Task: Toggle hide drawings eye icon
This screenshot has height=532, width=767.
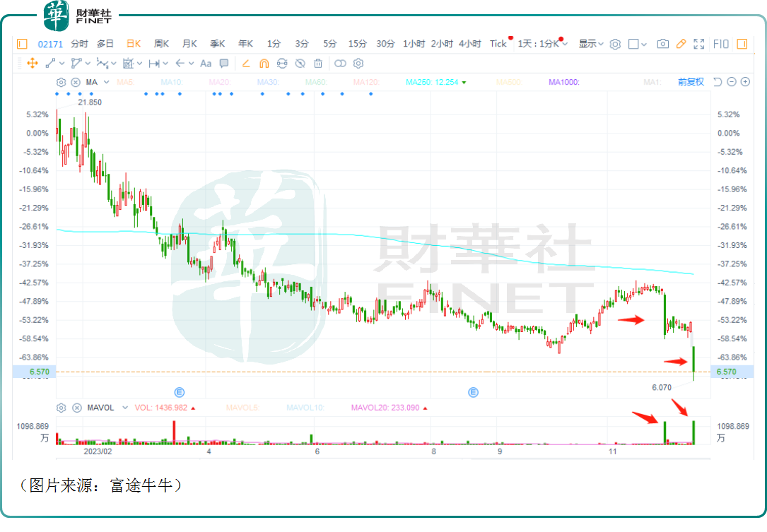Action: tap(300, 63)
